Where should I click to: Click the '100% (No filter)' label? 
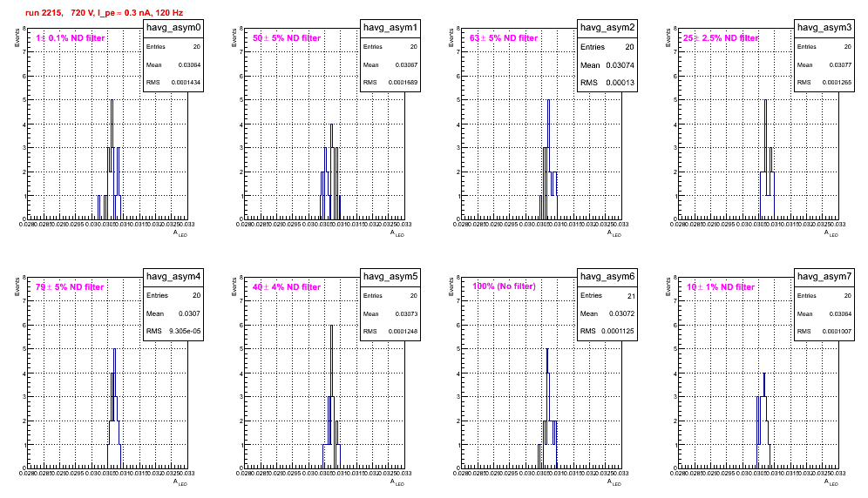[504, 286]
